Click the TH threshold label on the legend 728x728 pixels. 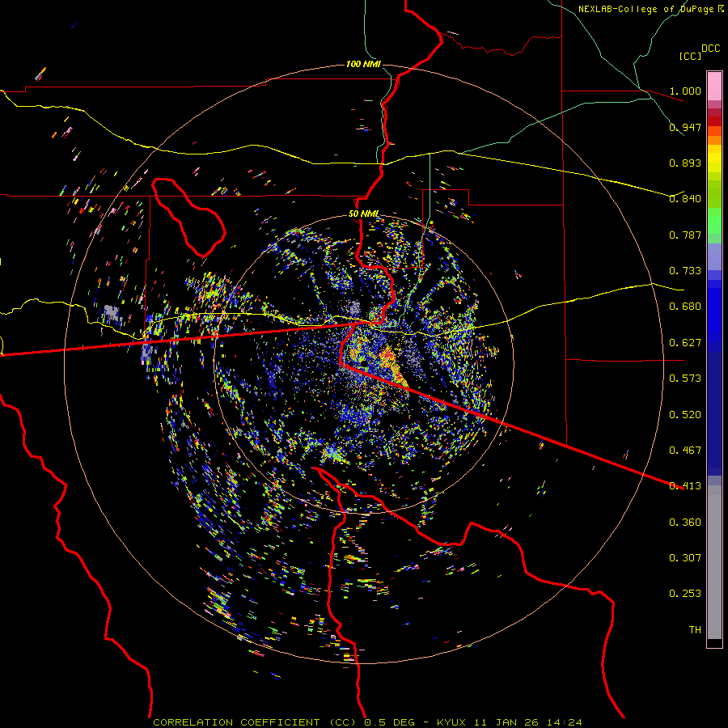[x=695, y=630]
